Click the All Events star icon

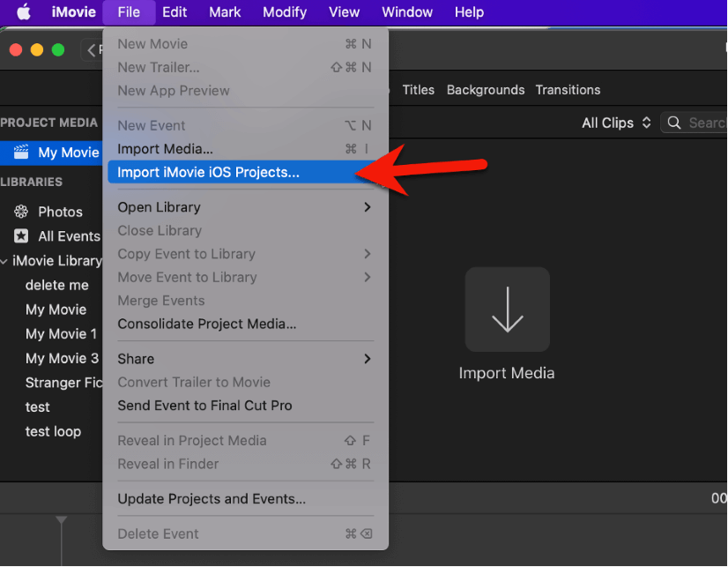point(21,236)
